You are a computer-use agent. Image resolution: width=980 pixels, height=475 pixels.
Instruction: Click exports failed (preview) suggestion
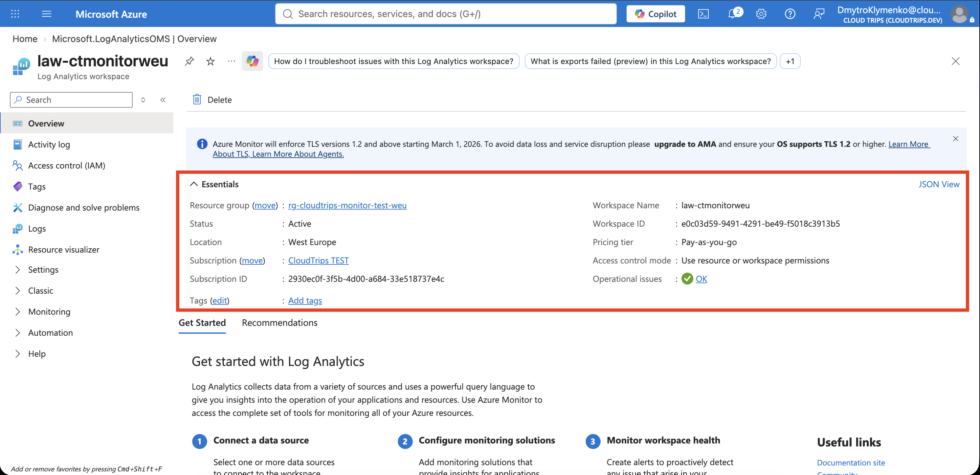click(651, 61)
